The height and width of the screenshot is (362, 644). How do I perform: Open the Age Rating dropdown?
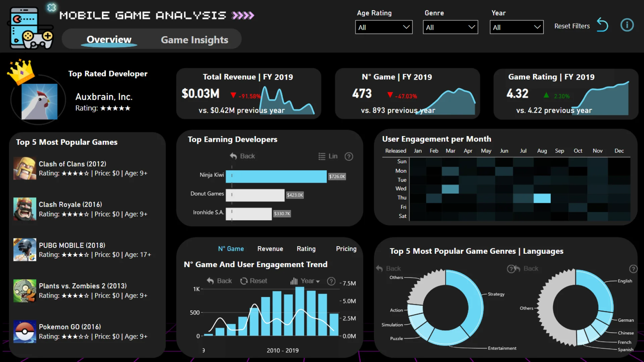pos(384,27)
